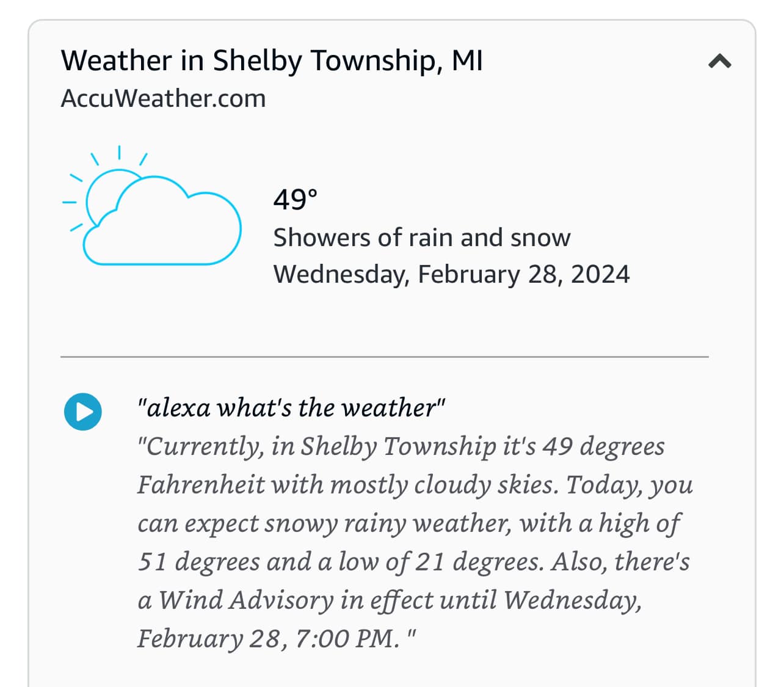Click "Fahrenheit" in Alexa's response
Screen dimensions: 784x687
coord(201,485)
